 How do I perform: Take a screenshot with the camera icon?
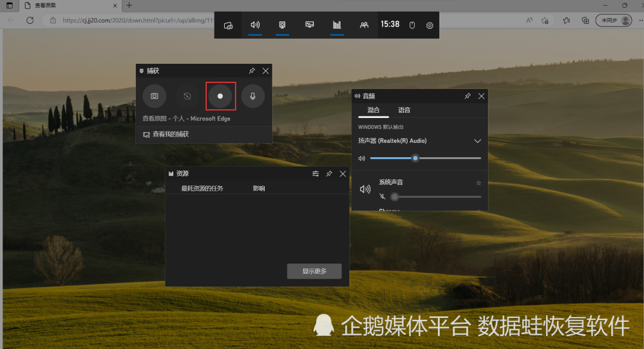coord(155,96)
